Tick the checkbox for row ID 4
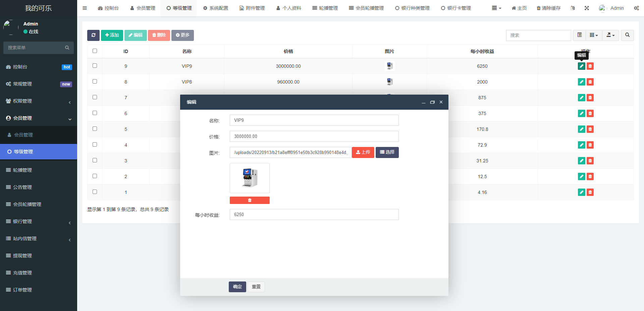 pyautogui.click(x=95, y=145)
